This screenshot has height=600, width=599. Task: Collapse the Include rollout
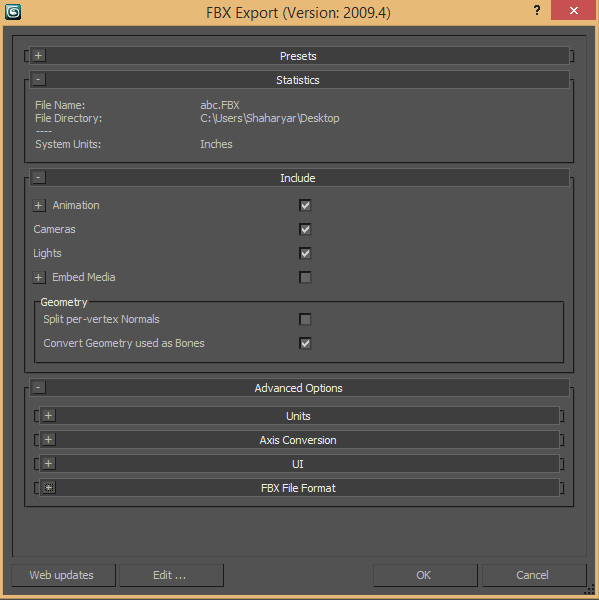pyautogui.click(x=38, y=178)
